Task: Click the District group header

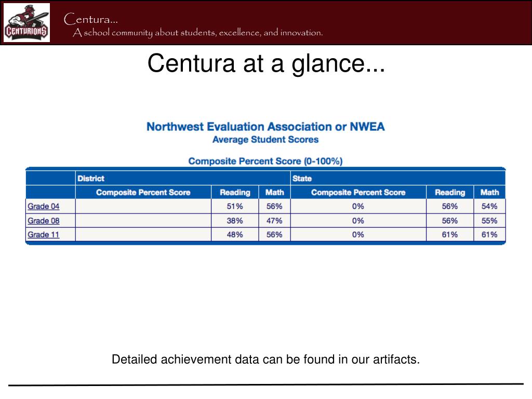Action: [x=183, y=179]
